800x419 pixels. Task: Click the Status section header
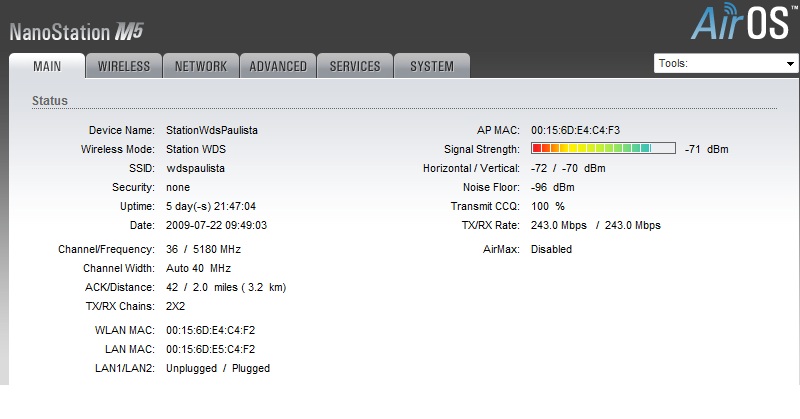pos(50,101)
